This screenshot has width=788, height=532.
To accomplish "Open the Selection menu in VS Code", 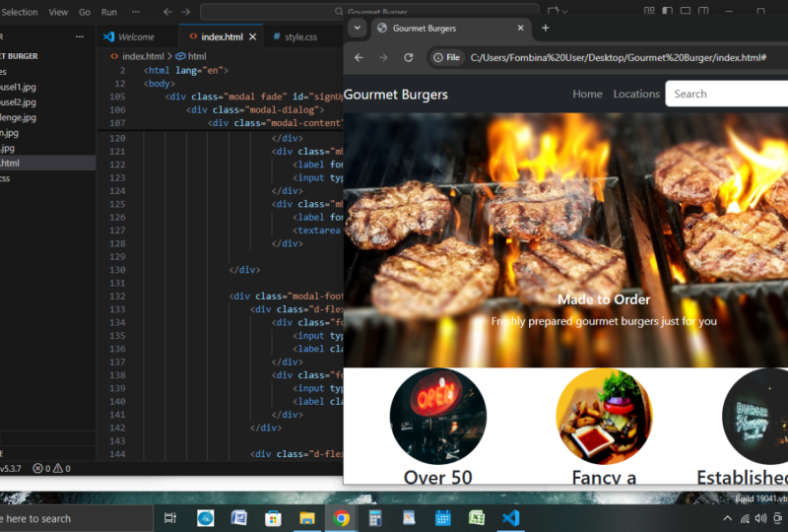I will coord(19,12).
